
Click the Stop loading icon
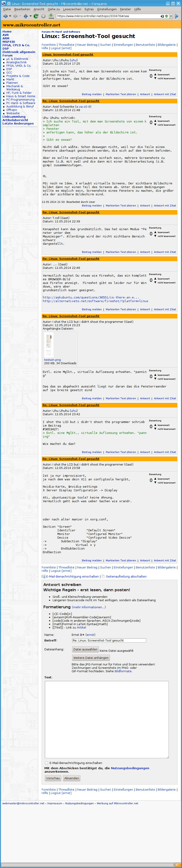43,16
